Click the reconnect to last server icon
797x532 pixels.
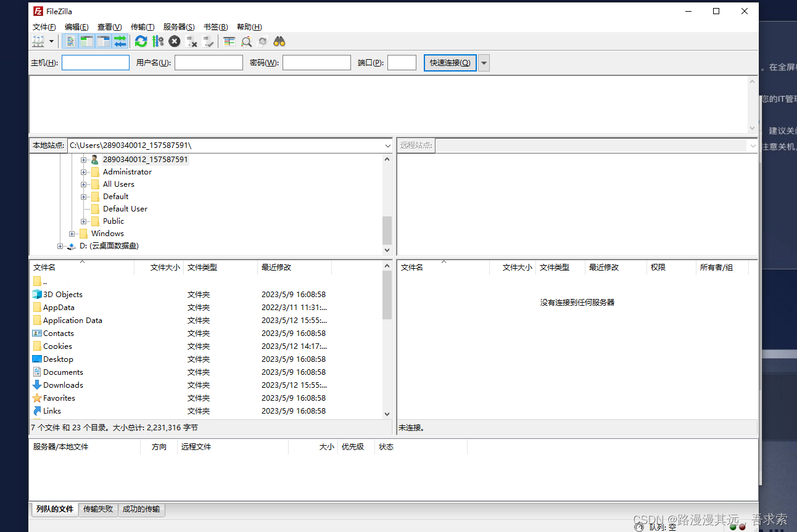209,41
